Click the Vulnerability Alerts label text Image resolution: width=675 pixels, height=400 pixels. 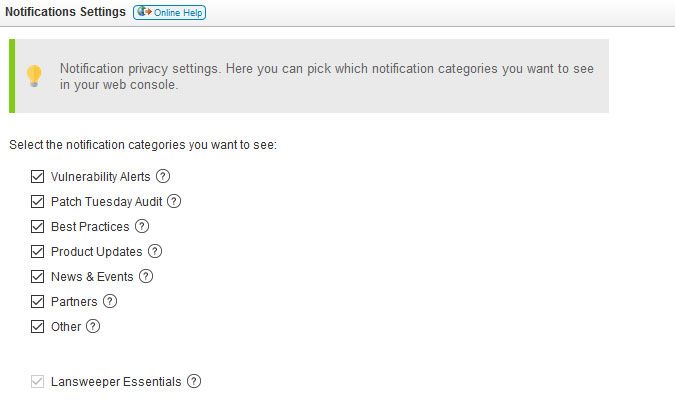pyautogui.click(x=100, y=177)
